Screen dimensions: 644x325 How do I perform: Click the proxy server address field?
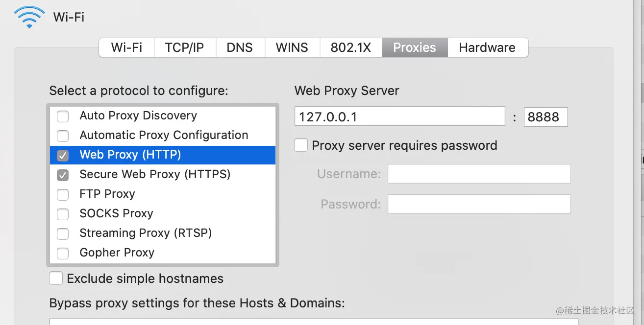point(399,116)
